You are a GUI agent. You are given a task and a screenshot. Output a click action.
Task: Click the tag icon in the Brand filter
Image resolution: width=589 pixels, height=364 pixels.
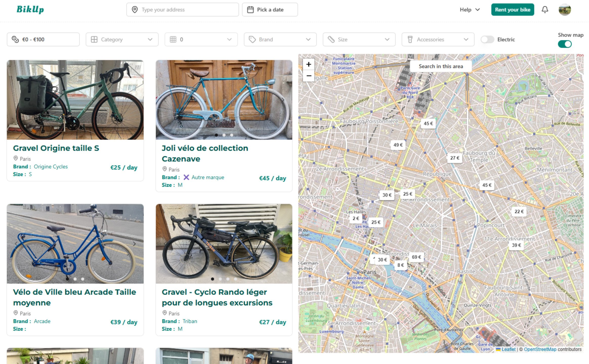[252, 39]
